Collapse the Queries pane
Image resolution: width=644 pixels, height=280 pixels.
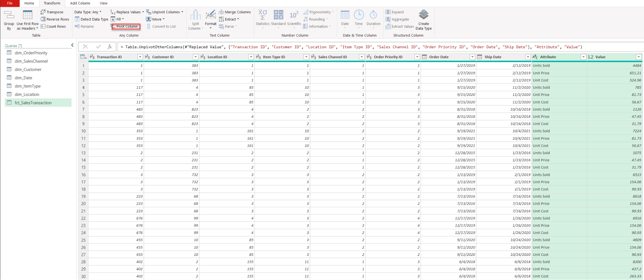pos(72,45)
